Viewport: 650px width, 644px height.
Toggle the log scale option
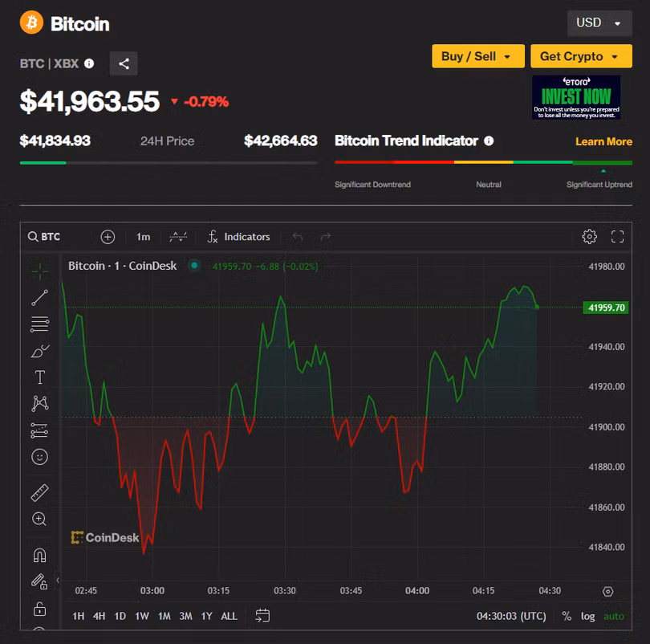click(x=588, y=616)
